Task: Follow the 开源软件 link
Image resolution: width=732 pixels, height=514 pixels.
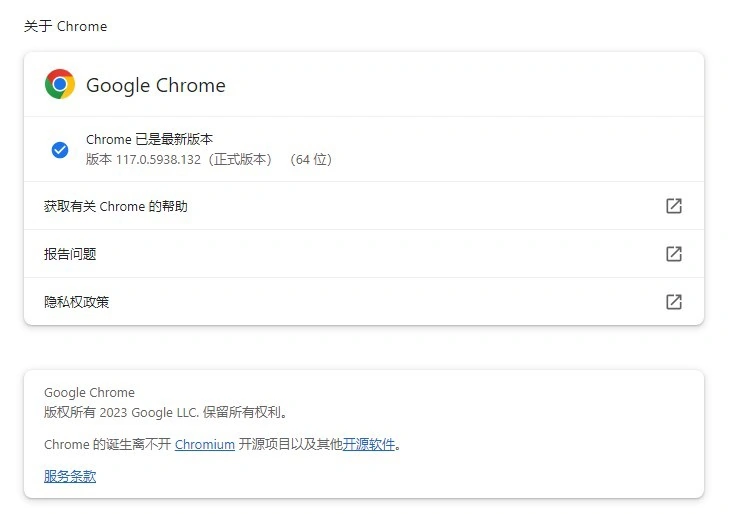Action: tap(369, 444)
